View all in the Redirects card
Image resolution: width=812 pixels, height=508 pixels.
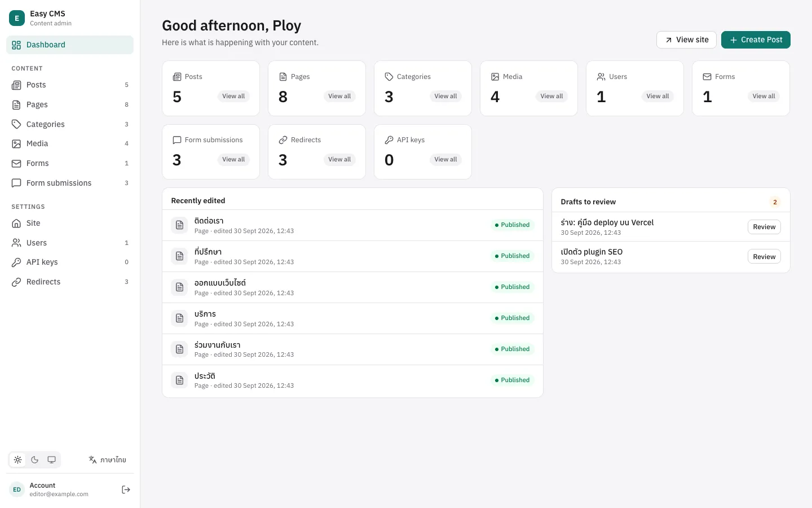(339, 159)
